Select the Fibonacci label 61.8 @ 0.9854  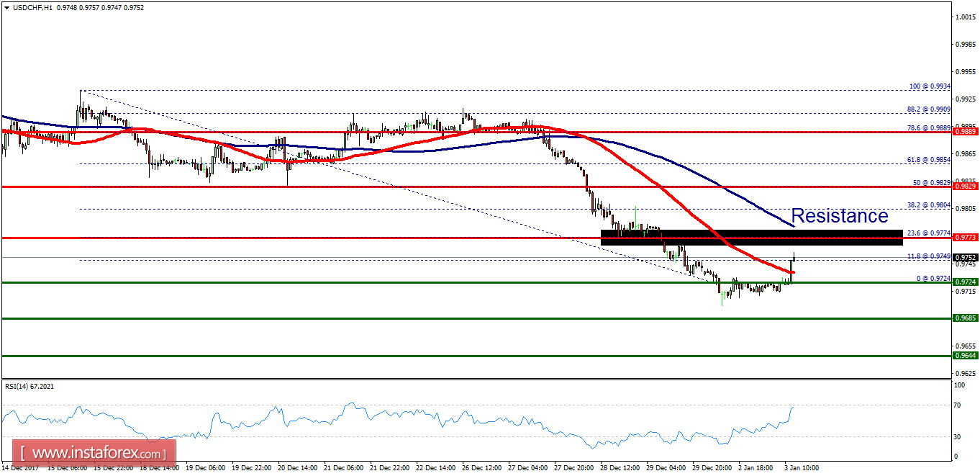coord(929,159)
